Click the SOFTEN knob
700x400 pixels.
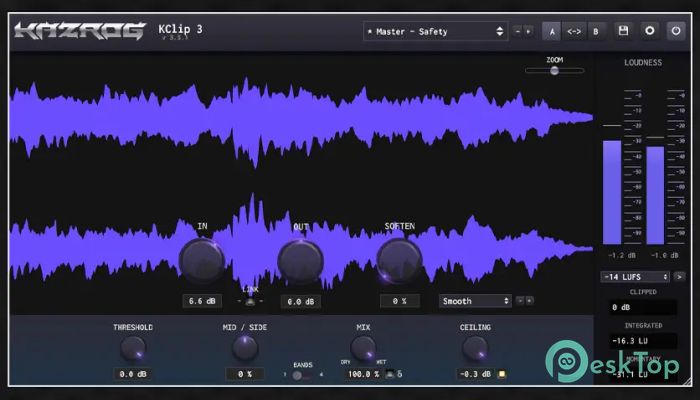pos(400,261)
